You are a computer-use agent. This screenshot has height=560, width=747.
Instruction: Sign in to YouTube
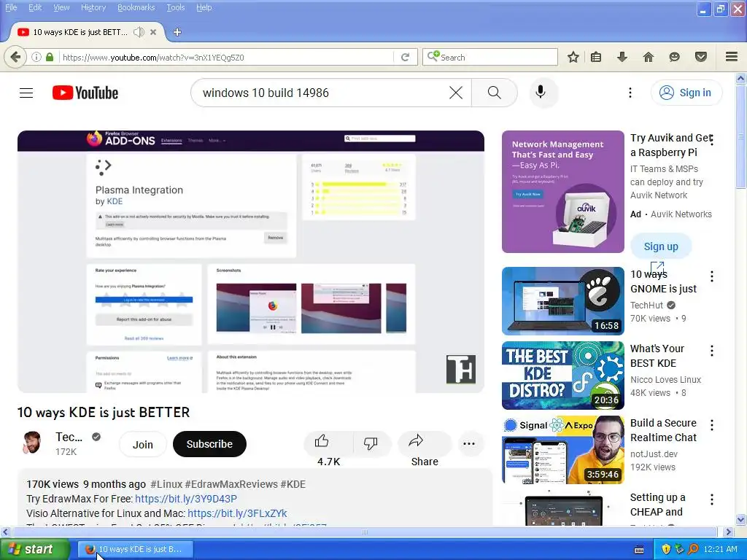click(x=686, y=93)
